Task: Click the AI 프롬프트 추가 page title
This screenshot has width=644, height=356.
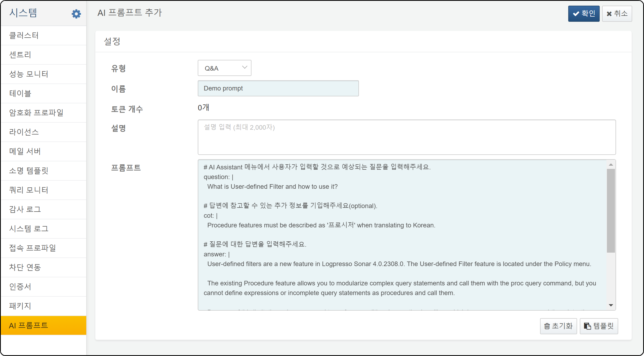Action: pos(129,13)
